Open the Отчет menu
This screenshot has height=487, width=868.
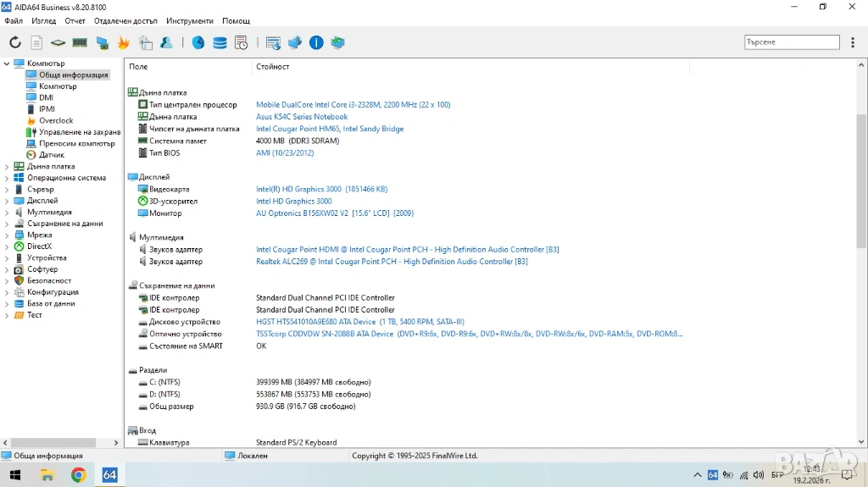(75, 20)
